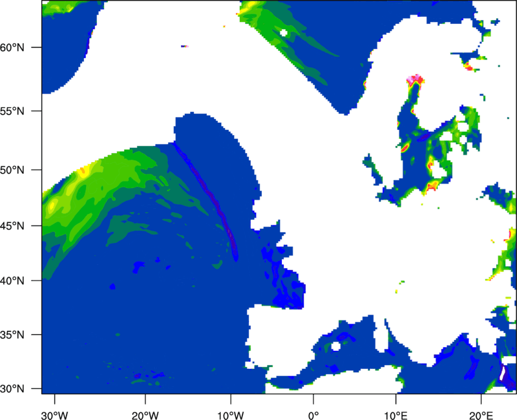Click the pink-red hotspot near 57°N, 12°E

coord(414,80)
